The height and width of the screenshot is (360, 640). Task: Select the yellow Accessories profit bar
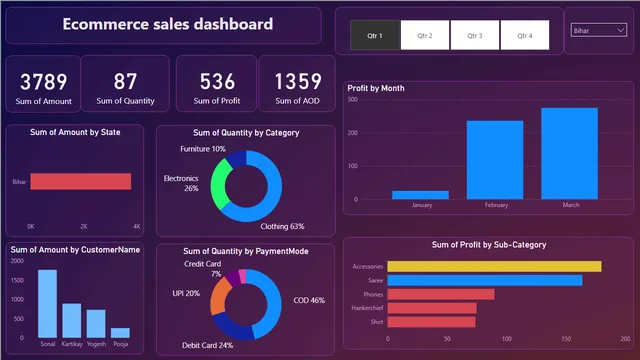494,266
